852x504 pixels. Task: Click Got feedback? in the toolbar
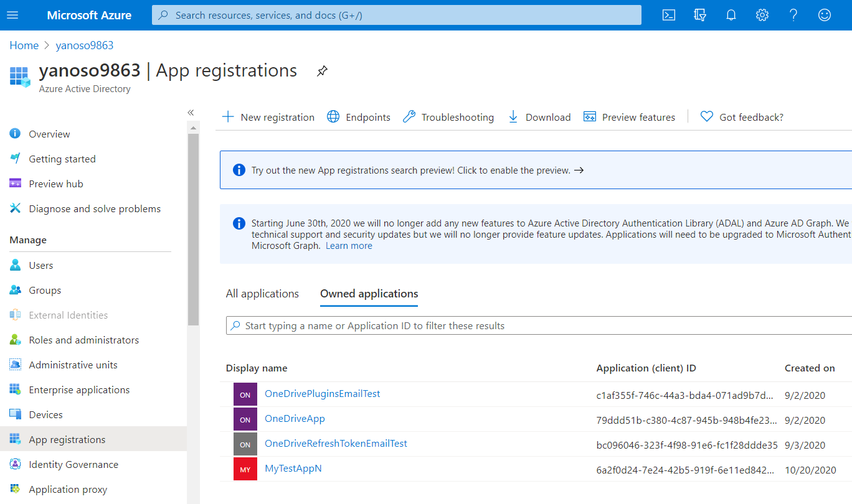[742, 117]
